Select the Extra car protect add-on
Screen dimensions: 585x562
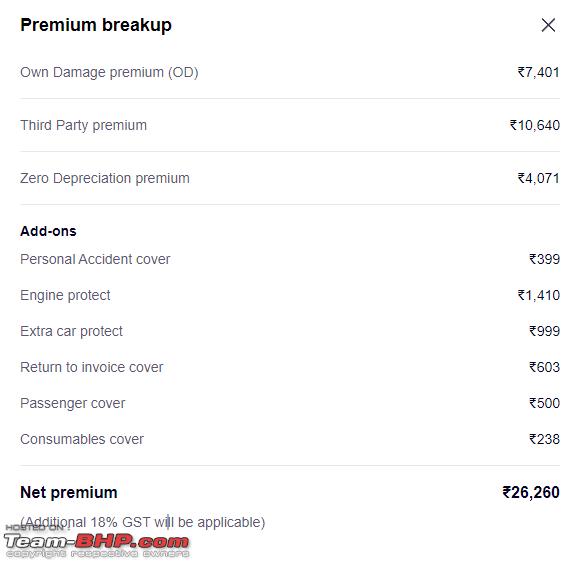71,331
